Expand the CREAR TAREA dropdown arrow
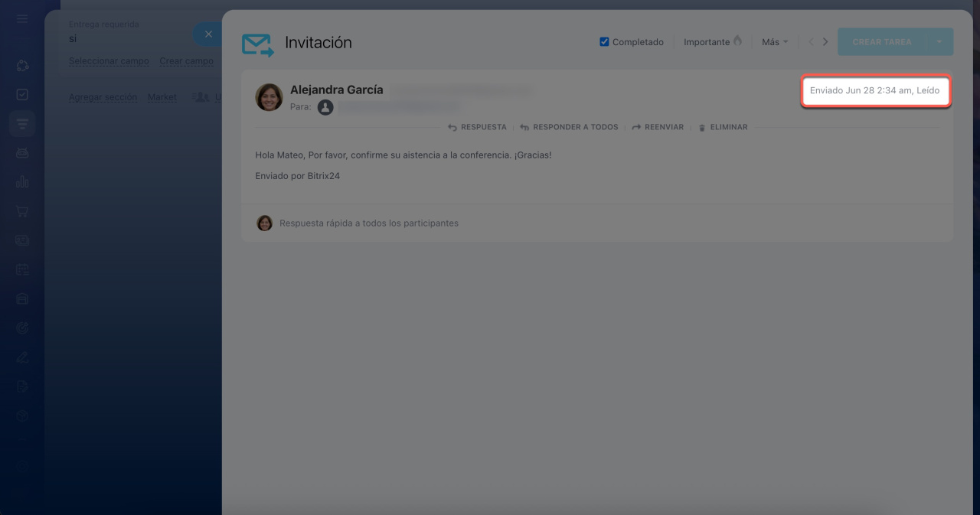Viewport: 980px width, 515px height. tap(939, 42)
